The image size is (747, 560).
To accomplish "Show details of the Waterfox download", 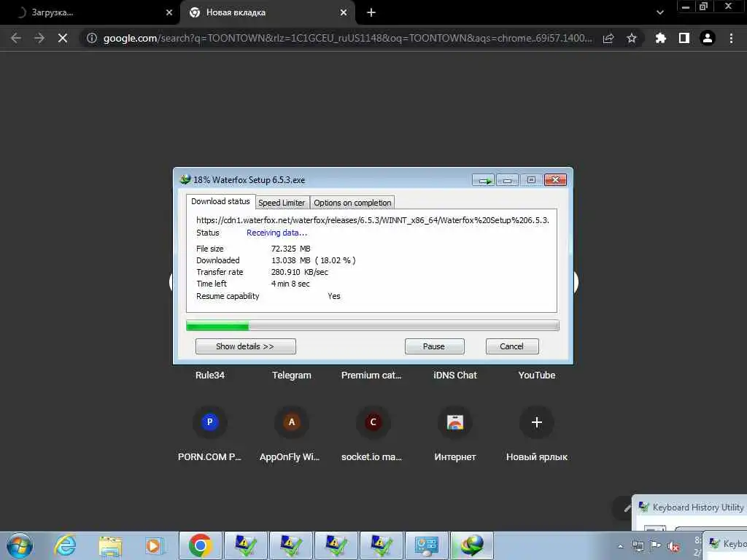I will point(245,346).
